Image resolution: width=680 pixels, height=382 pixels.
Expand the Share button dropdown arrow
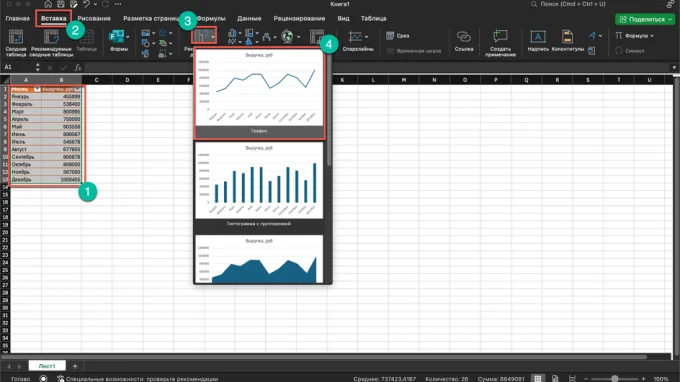coord(670,19)
